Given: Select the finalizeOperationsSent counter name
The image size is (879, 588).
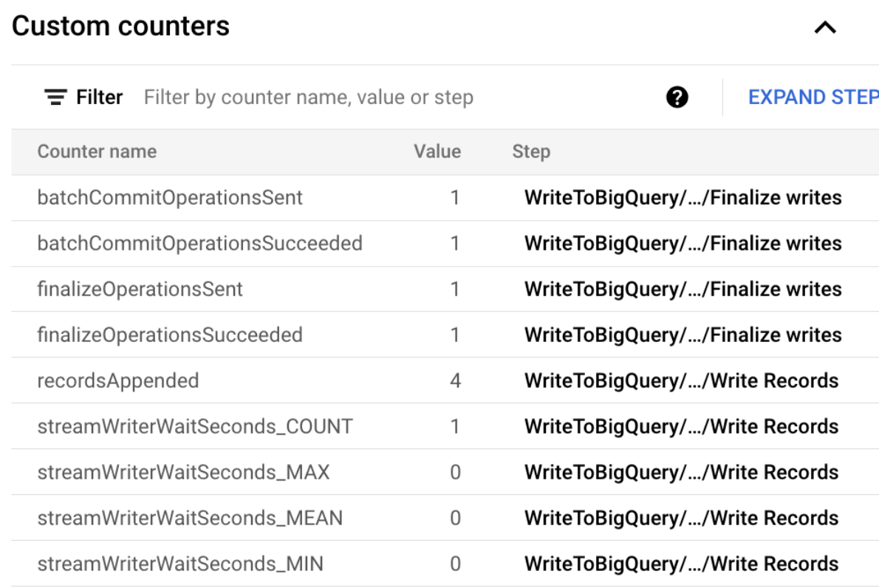Looking at the screenshot, I should (x=140, y=290).
